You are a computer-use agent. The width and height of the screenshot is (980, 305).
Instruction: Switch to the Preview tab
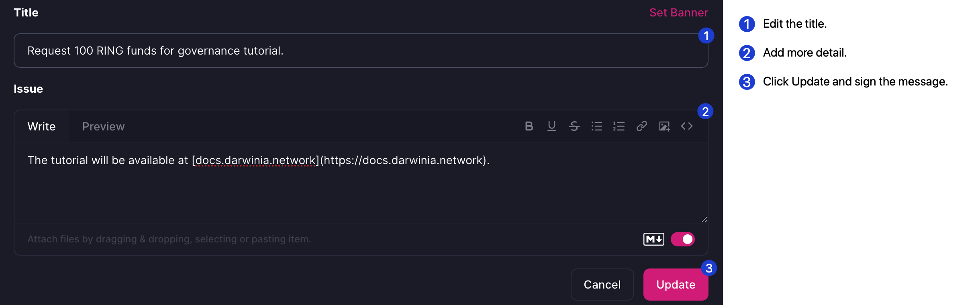(x=103, y=126)
